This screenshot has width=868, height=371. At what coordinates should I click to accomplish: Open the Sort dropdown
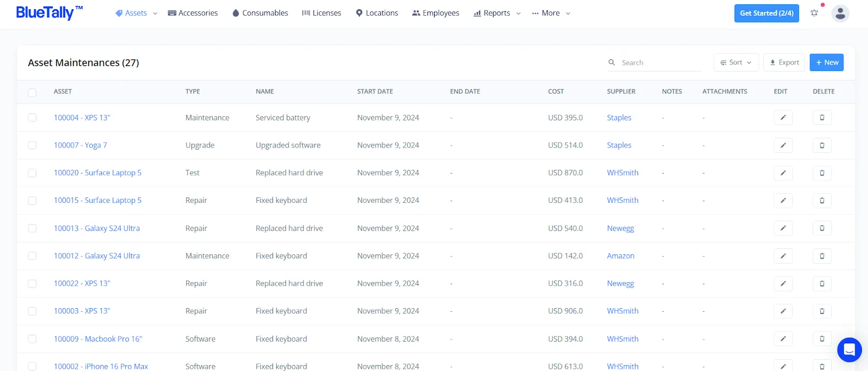point(736,62)
